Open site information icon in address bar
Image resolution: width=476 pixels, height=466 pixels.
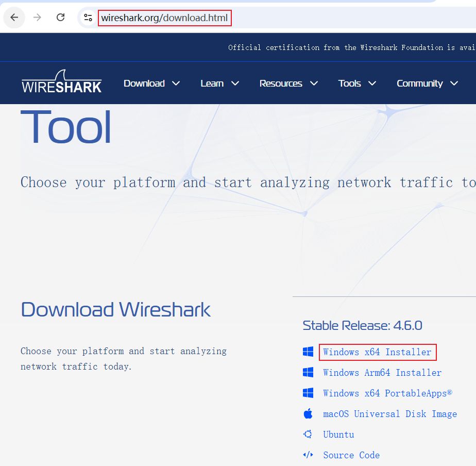88,18
